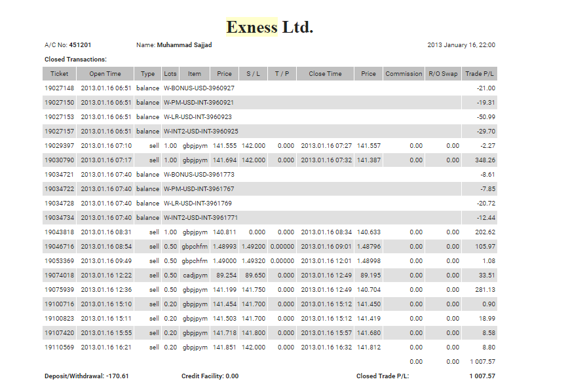Click item W-PM-USD-INT-3961767
The height and width of the screenshot is (392, 568).
199,189
